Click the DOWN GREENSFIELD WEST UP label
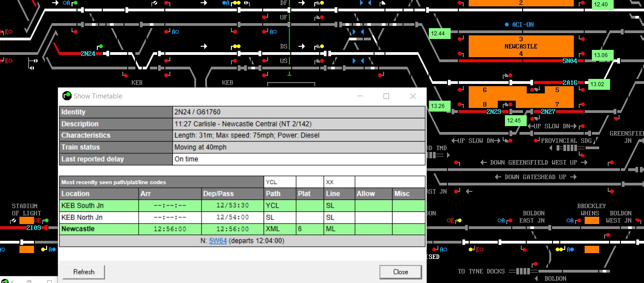This screenshot has height=283, width=644. pyautogui.click(x=533, y=162)
